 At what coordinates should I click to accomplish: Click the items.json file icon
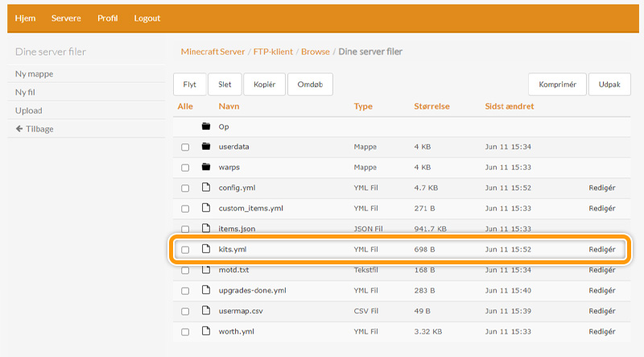tap(206, 228)
